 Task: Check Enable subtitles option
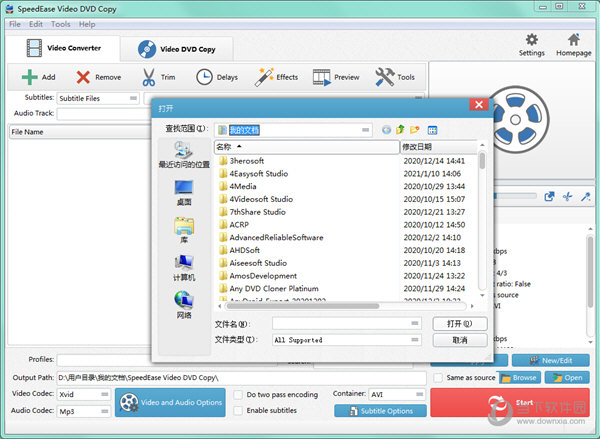click(238, 410)
